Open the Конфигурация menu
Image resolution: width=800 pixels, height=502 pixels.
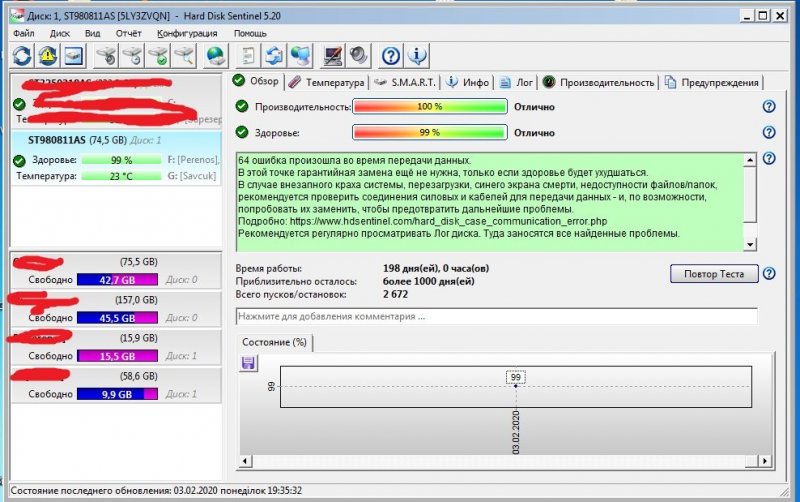(187, 33)
